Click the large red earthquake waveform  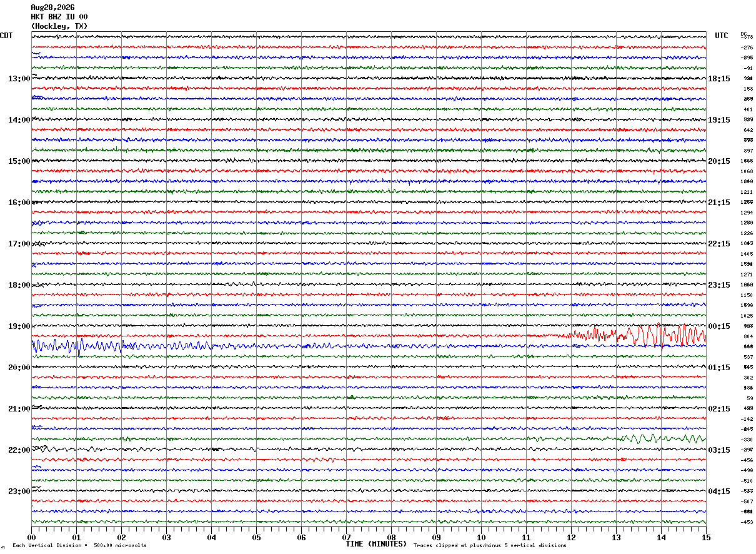(x=637, y=335)
